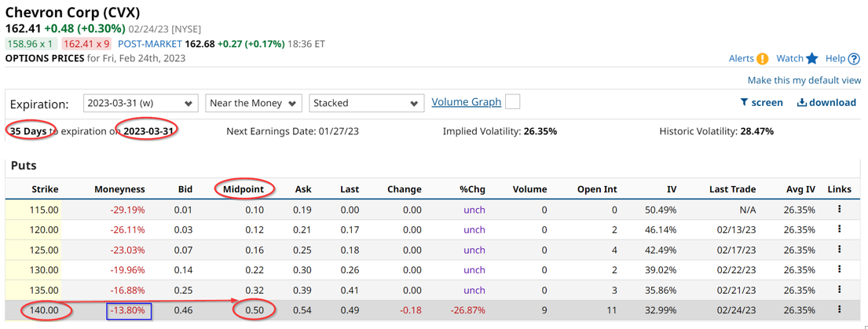868x329 pixels.
Task: Open links menu for 125.00 strike
Action: tap(839, 250)
